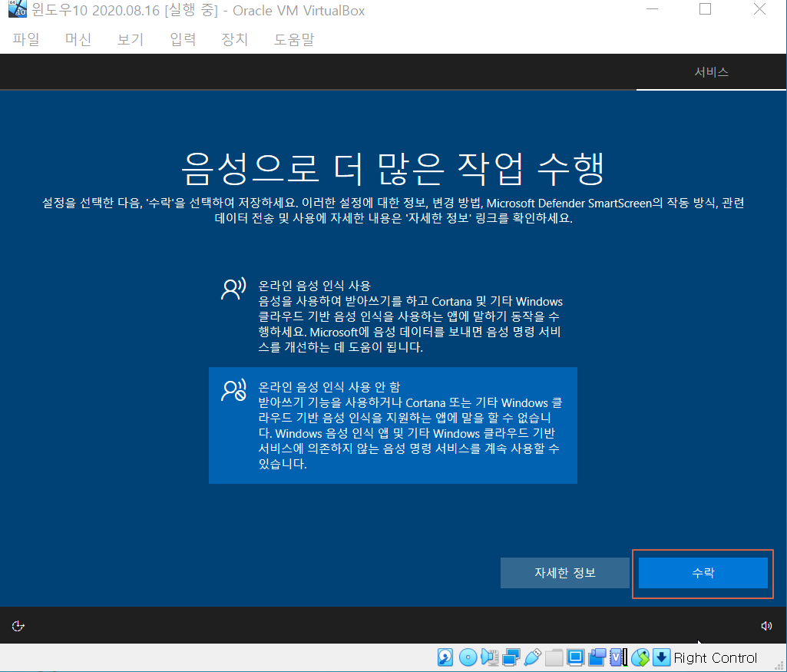787x672 pixels.
Task: Maximize the VirtualBox window
Action: [705, 9]
